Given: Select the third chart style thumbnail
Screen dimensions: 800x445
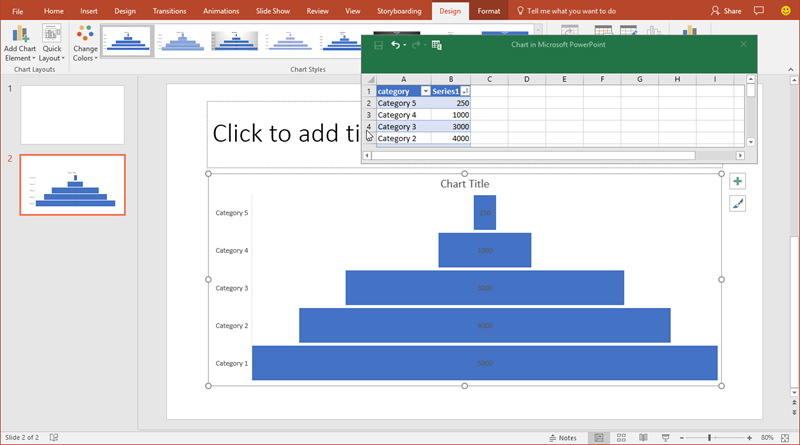Looking at the screenshot, I should point(235,41).
